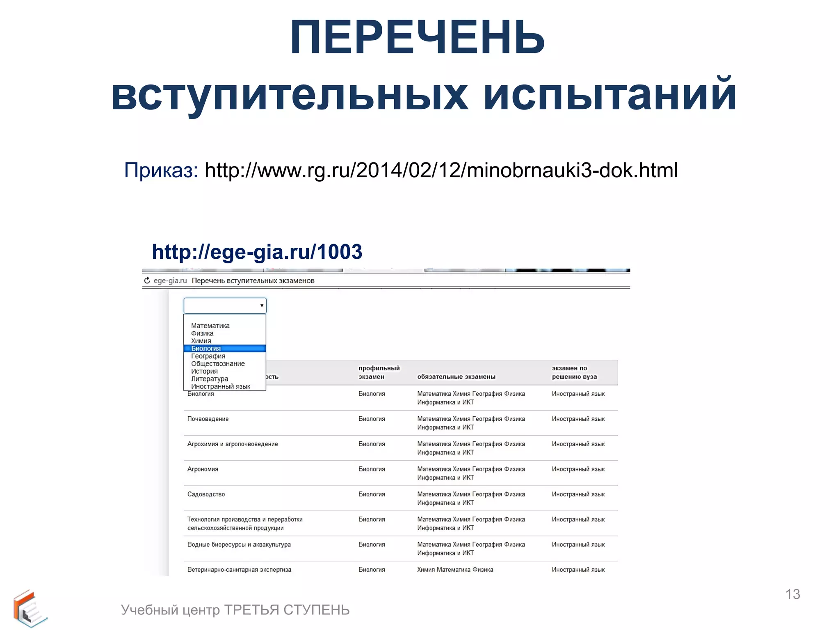The image size is (840, 630).
Task: Select История in dropdown list
Action: pos(204,371)
